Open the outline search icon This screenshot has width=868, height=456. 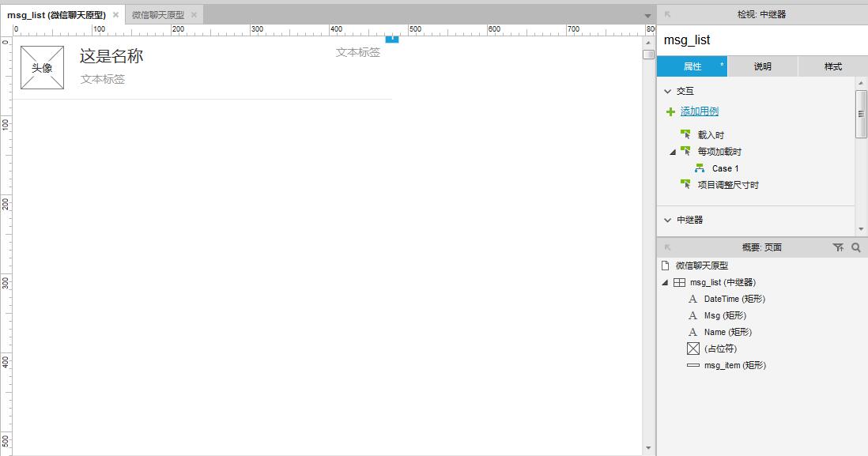pyautogui.click(x=856, y=247)
